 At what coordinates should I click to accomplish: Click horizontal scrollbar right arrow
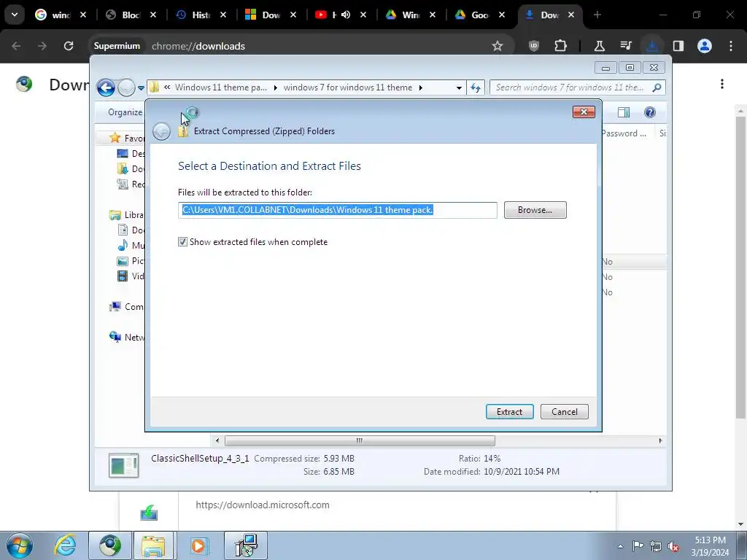click(x=660, y=440)
